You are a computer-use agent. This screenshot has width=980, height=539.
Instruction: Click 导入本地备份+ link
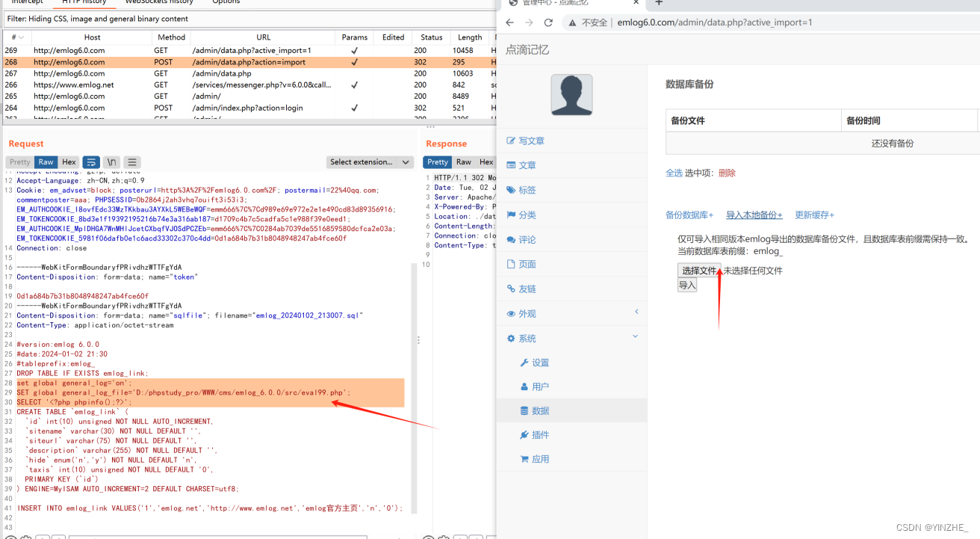[754, 215]
